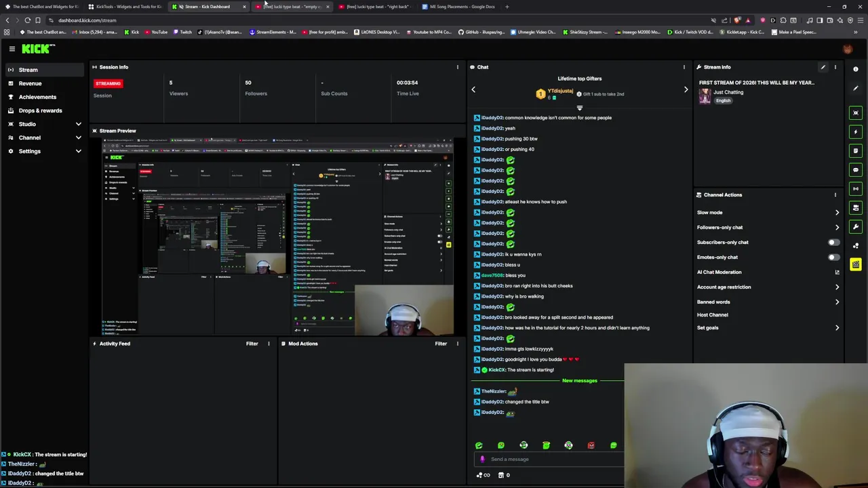Toggle the lightning activity panel icon

856,131
